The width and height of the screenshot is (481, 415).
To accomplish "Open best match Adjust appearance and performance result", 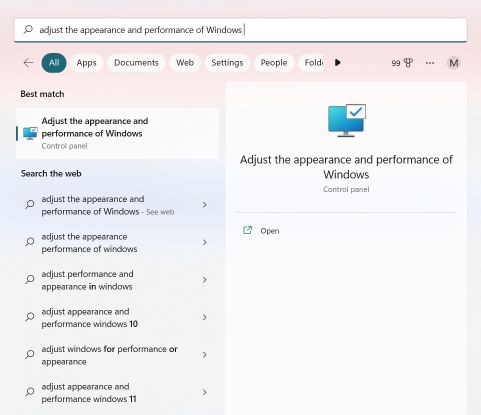I will click(118, 133).
